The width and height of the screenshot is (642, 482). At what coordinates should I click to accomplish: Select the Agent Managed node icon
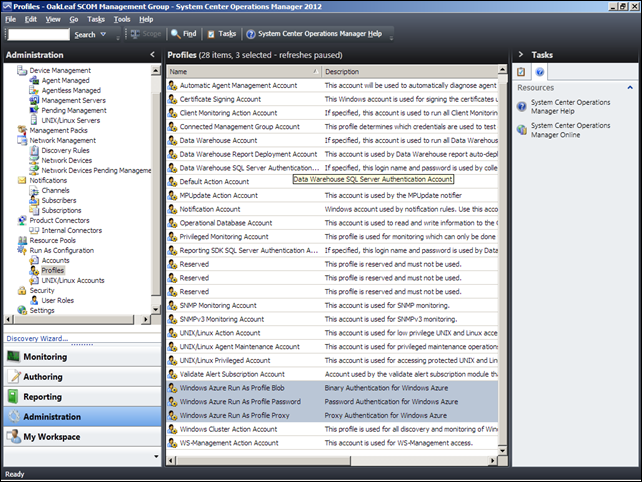pyautogui.click(x=34, y=80)
